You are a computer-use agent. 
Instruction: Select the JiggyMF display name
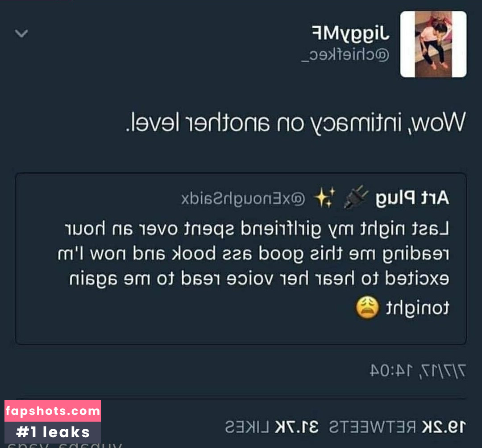(351, 33)
